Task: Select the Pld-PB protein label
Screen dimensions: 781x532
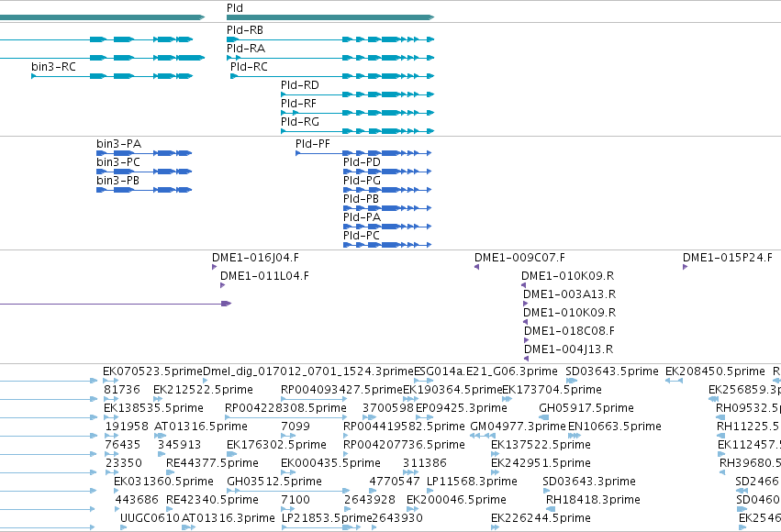Action: 361,199
